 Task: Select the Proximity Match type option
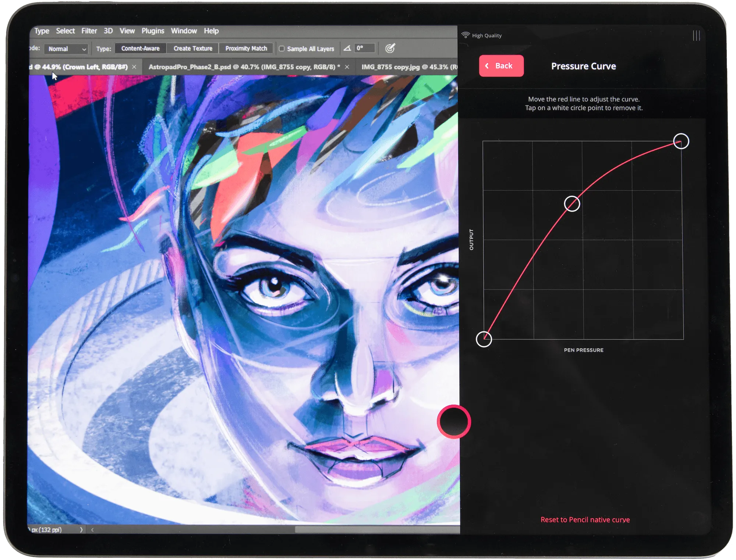click(x=246, y=49)
